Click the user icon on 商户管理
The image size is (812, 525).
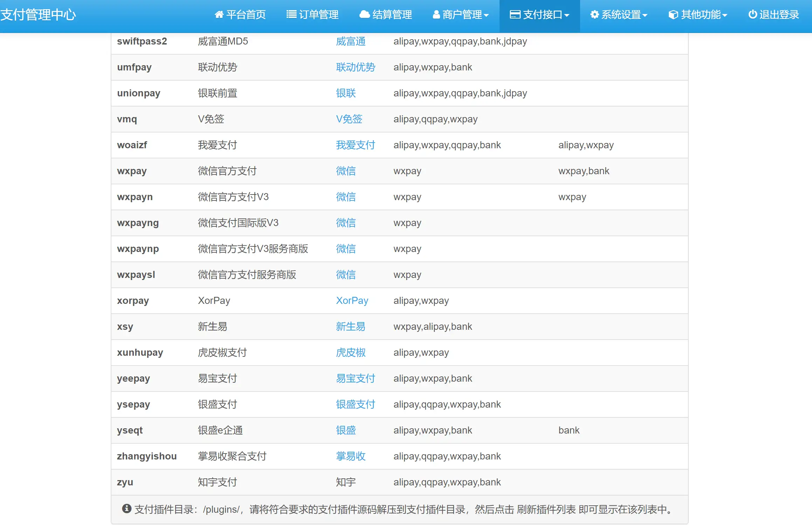click(436, 15)
